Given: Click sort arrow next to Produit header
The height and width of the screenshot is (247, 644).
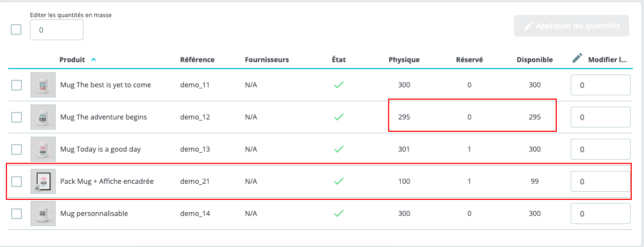Looking at the screenshot, I should [x=94, y=59].
